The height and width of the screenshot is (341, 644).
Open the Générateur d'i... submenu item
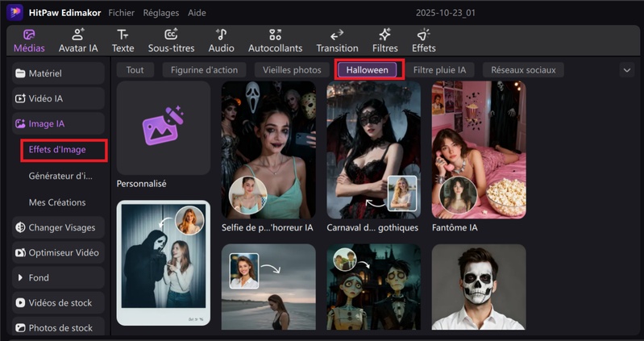tap(60, 176)
